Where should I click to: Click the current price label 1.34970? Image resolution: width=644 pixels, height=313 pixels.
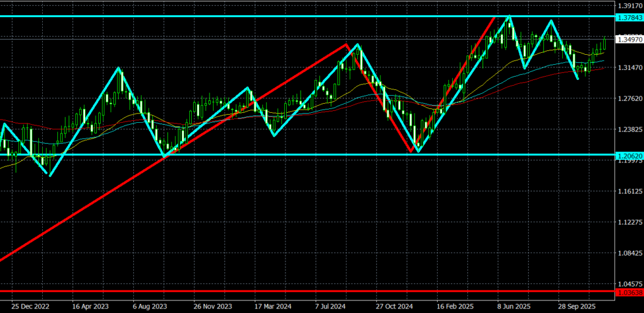click(629, 39)
